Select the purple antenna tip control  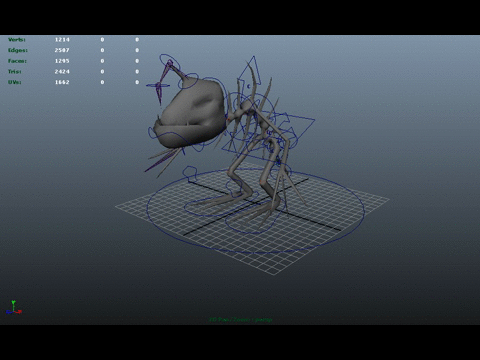pos(169,62)
